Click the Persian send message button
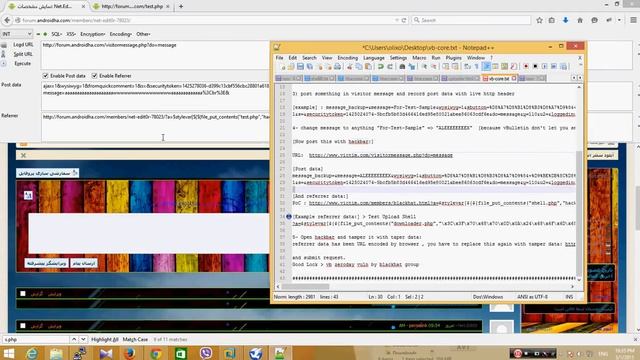640x360 pixels. (84, 263)
